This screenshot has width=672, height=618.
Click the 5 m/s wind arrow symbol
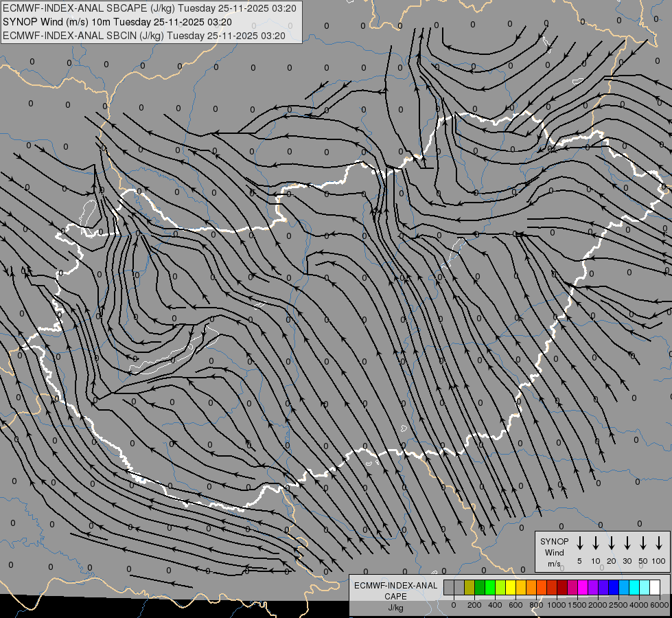579,542
